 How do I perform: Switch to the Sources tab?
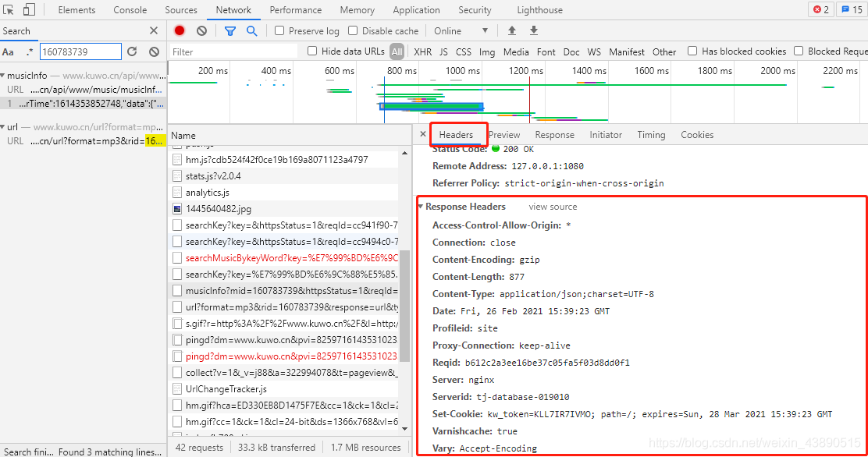181,10
